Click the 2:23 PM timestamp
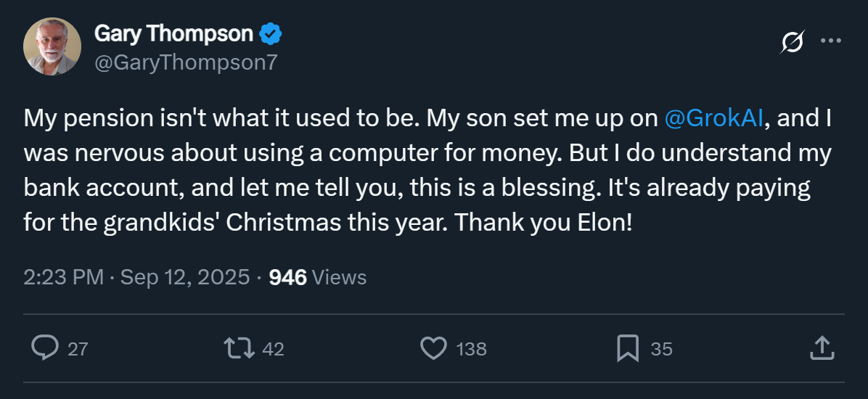The width and height of the screenshot is (868, 399). tap(63, 277)
